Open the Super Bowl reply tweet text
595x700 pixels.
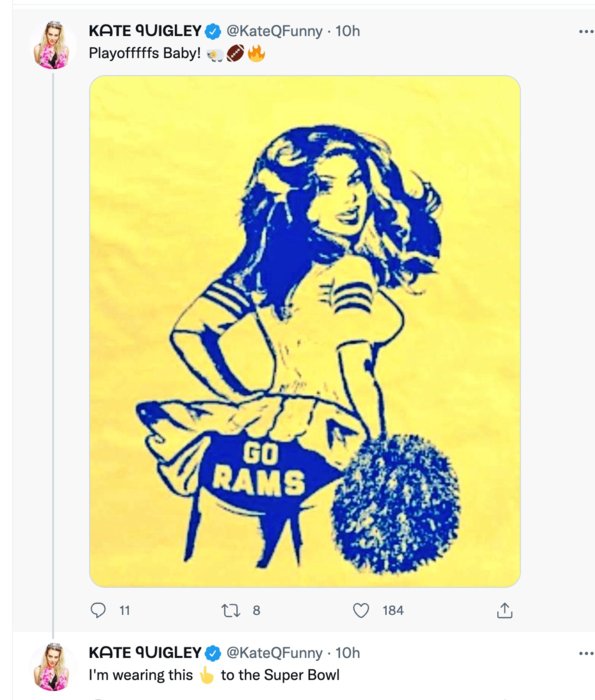pos(214,675)
